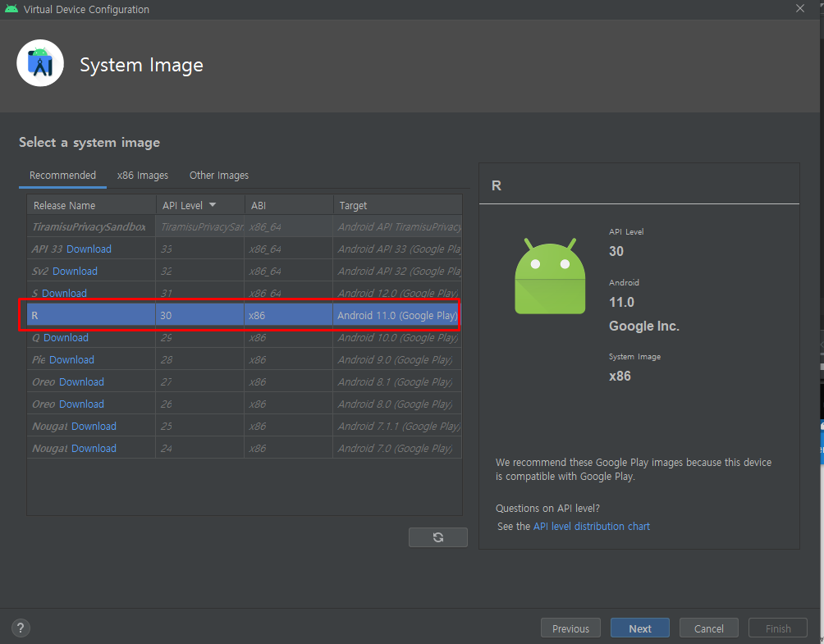Click the Android 9.0 (Google Play) target cell

click(x=397, y=360)
